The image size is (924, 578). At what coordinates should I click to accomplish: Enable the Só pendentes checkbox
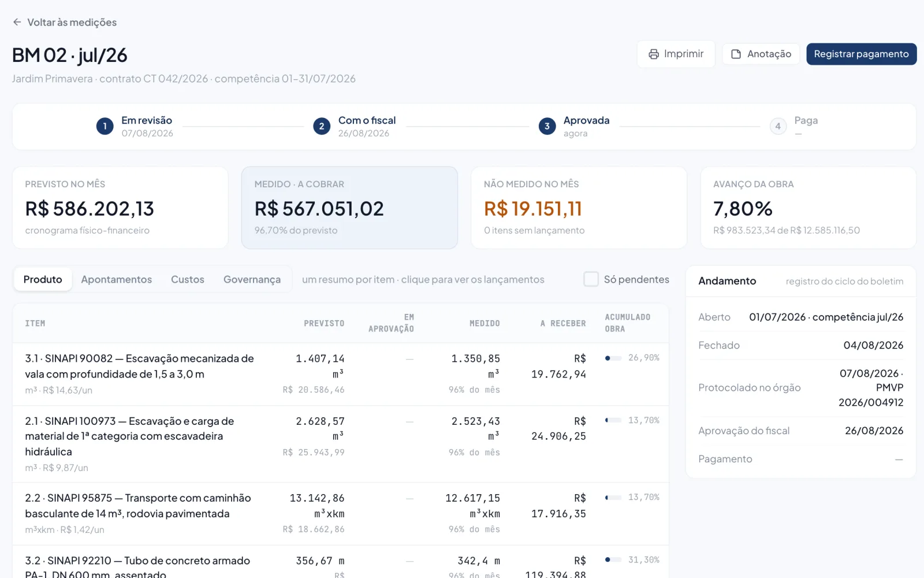tap(591, 279)
